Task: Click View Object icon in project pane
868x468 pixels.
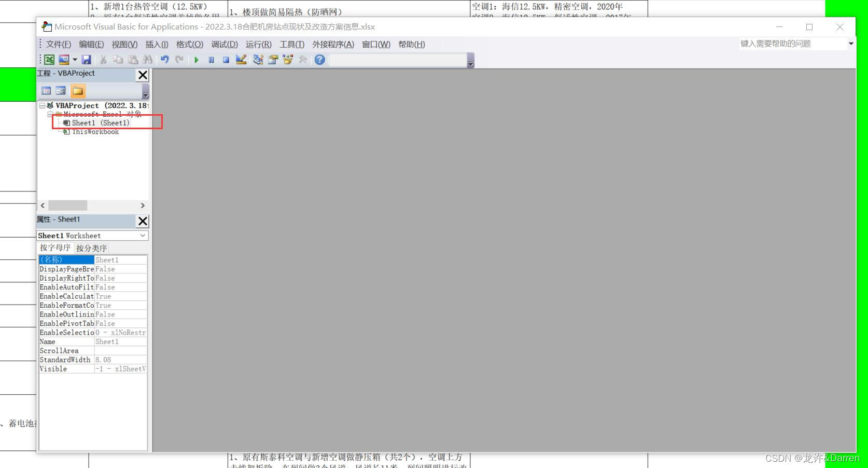Action: 61,91
